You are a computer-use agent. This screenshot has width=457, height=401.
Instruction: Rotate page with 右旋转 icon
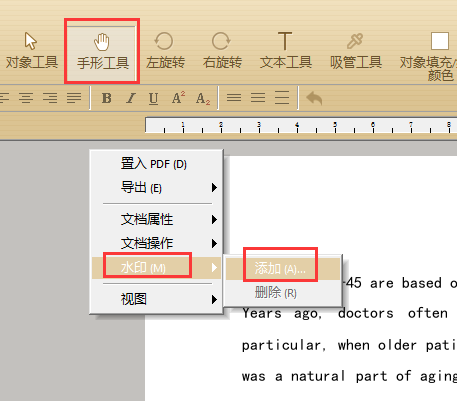coord(222,50)
